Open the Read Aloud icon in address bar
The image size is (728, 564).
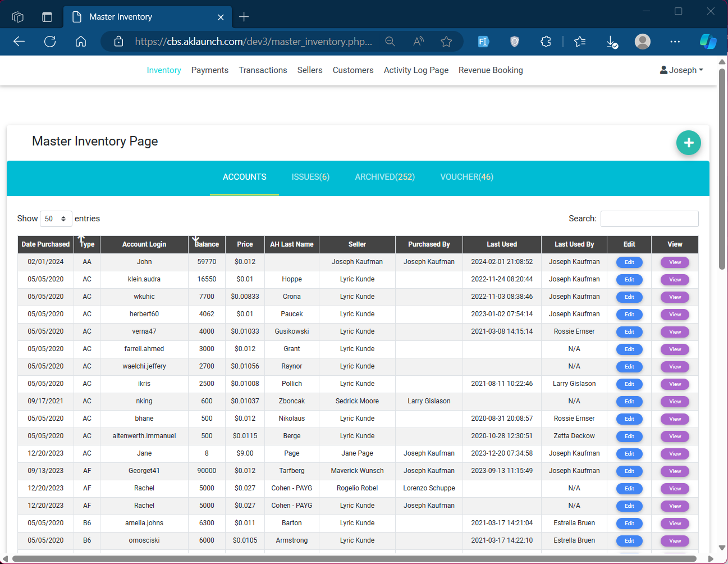(x=418, y=42)
